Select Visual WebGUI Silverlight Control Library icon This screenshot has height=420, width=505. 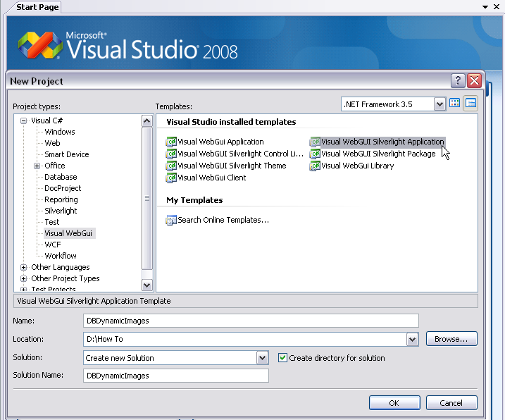pyautogui.click(x=171, y=154)
